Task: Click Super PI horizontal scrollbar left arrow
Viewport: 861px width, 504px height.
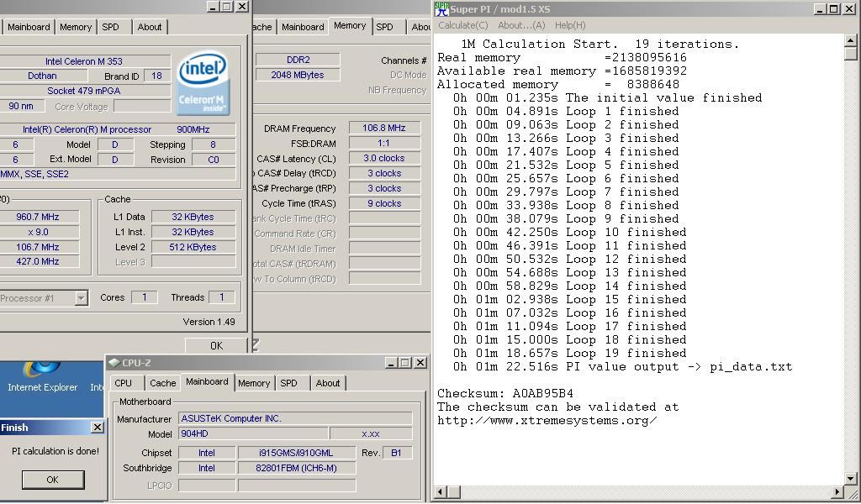Action: pos(441,492)
